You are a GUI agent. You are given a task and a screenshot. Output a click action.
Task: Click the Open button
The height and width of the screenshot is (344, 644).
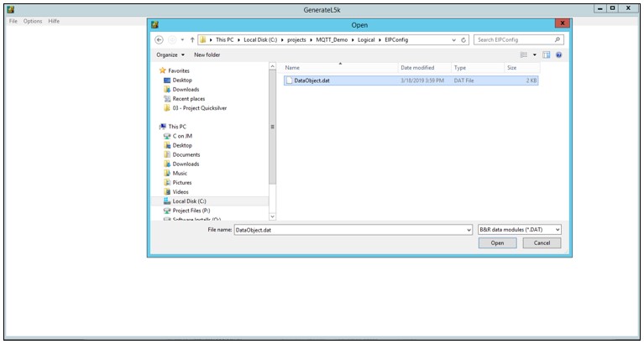coord(497,242)
